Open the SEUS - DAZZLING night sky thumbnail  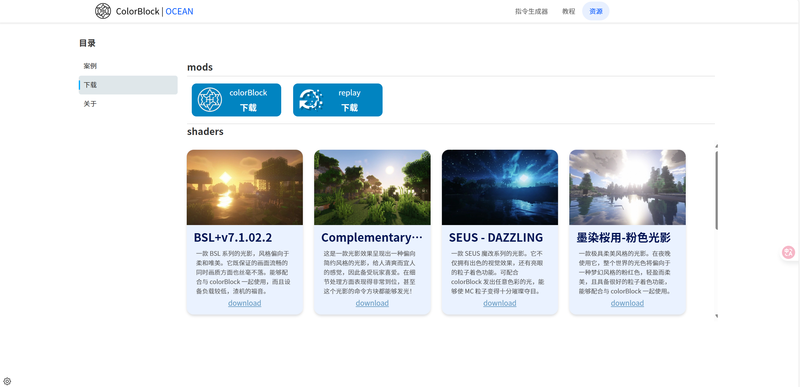500,187
